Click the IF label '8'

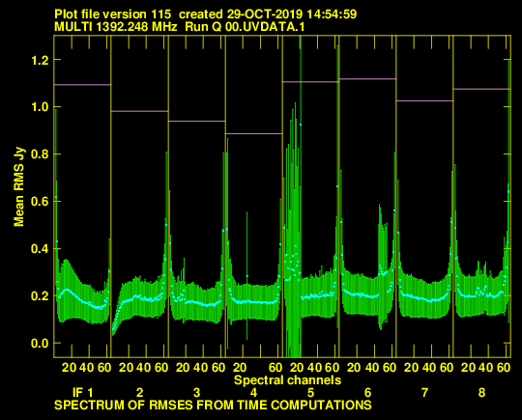(481, 393)
